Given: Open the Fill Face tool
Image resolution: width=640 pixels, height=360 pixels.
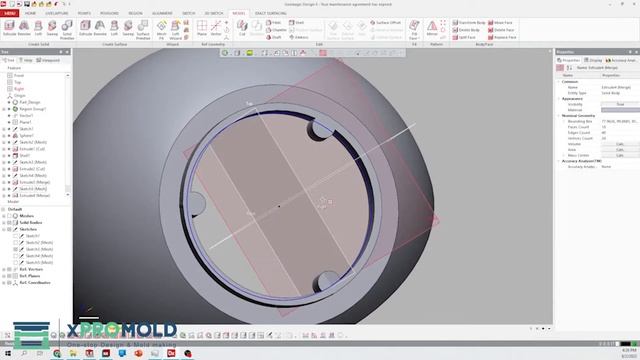Looking at the screenshot, I should (414, 29).
